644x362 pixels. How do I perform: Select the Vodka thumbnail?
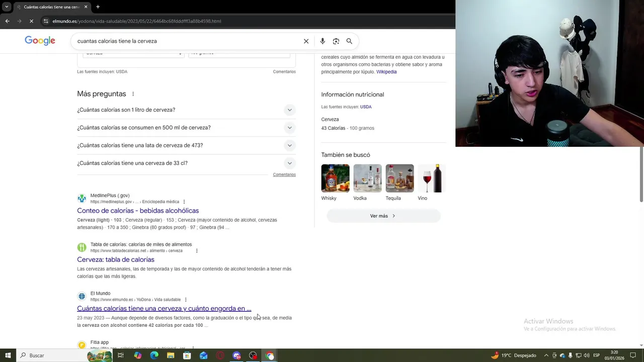(367, 178)
